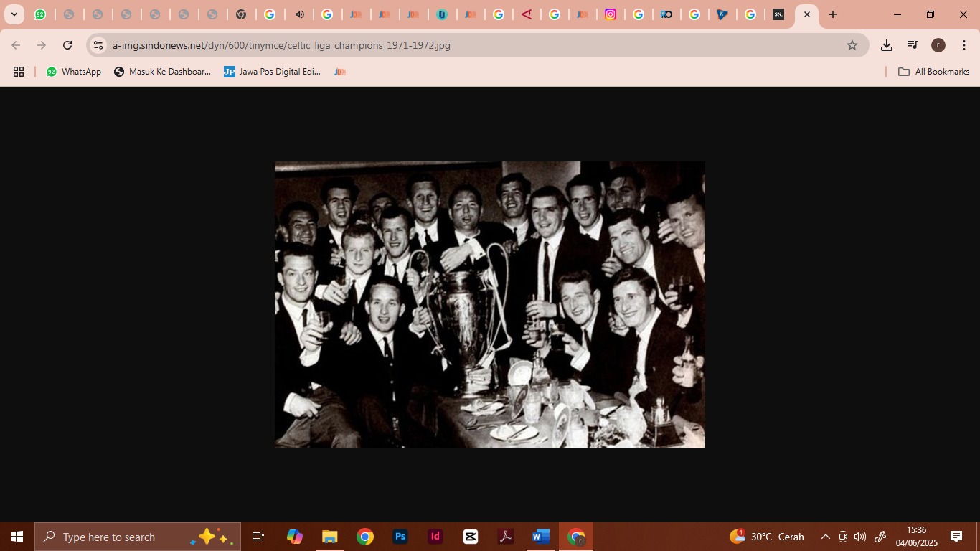Open Task View on the taskbar
The height and width of the screenshot is (551, 980).
pyautogui.click(x=258, y=537)
